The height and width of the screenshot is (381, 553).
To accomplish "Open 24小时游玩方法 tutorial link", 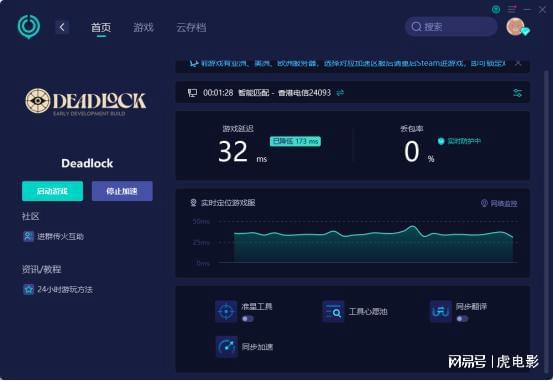I will (x=65, y=290).
